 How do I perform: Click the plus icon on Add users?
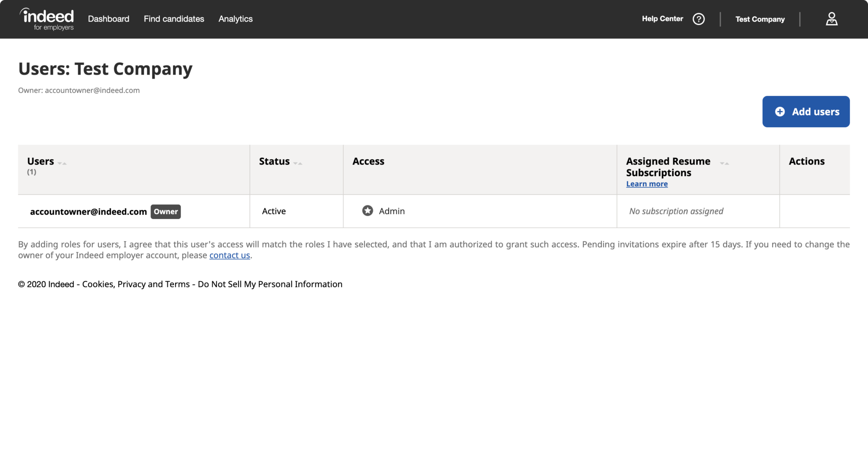point(780,111)
